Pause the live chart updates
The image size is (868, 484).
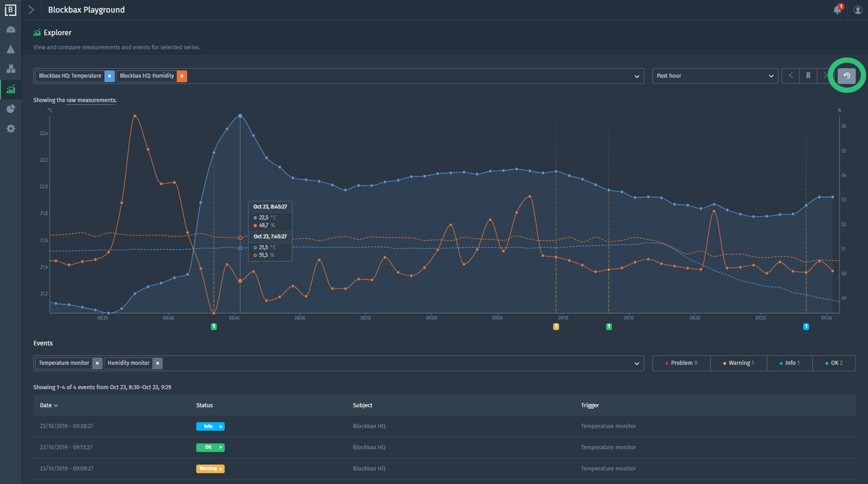(808, 76)
